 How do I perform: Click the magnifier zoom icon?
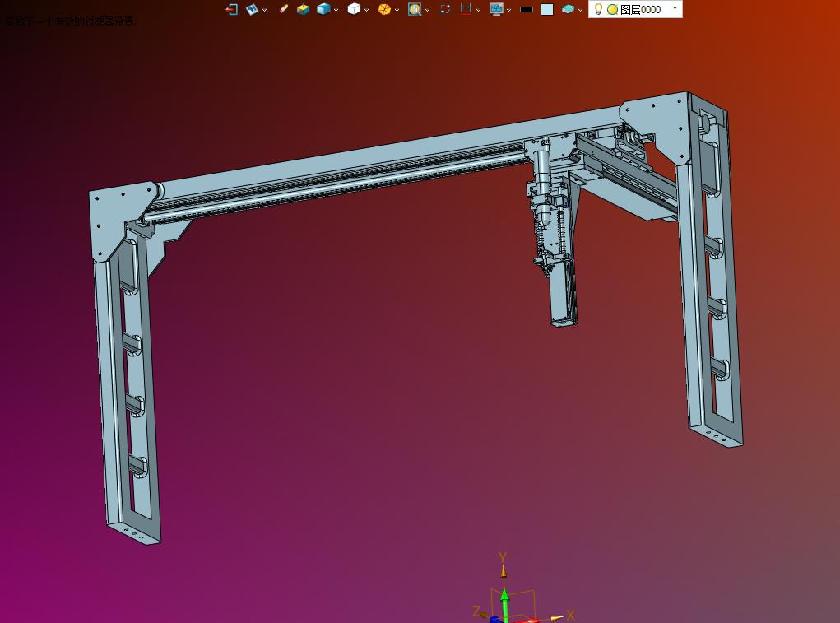click(x=414, y=9)
